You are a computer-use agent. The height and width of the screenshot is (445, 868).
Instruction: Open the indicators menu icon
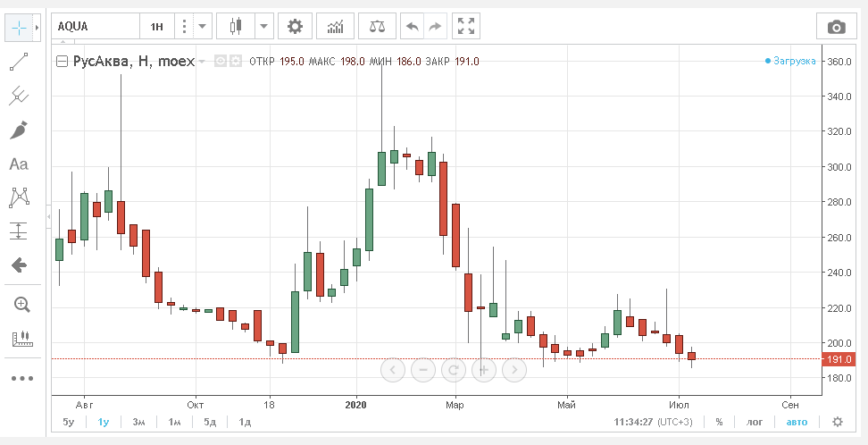pos(336,26)
